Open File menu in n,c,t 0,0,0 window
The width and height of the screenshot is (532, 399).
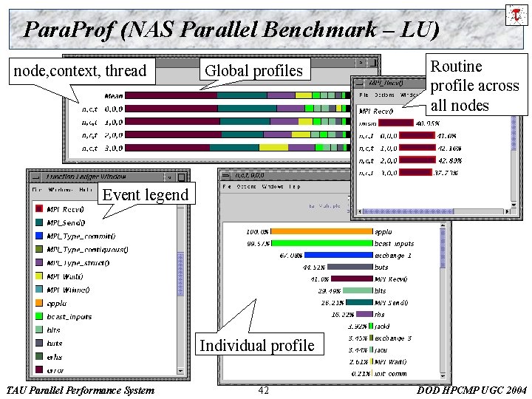click(227, 186)
